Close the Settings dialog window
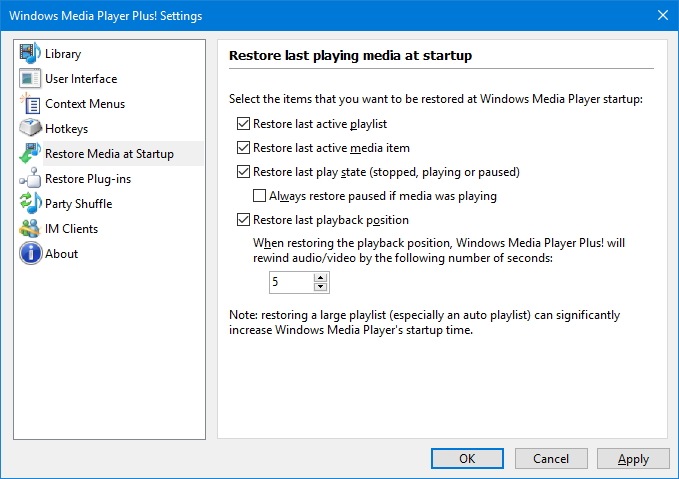The image size is (679, 479). 663,15
